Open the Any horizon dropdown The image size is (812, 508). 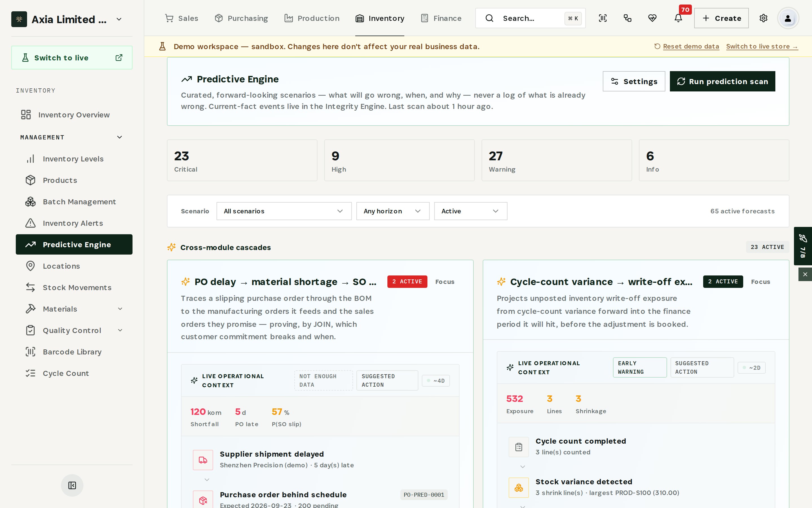[x=392, y=211]
